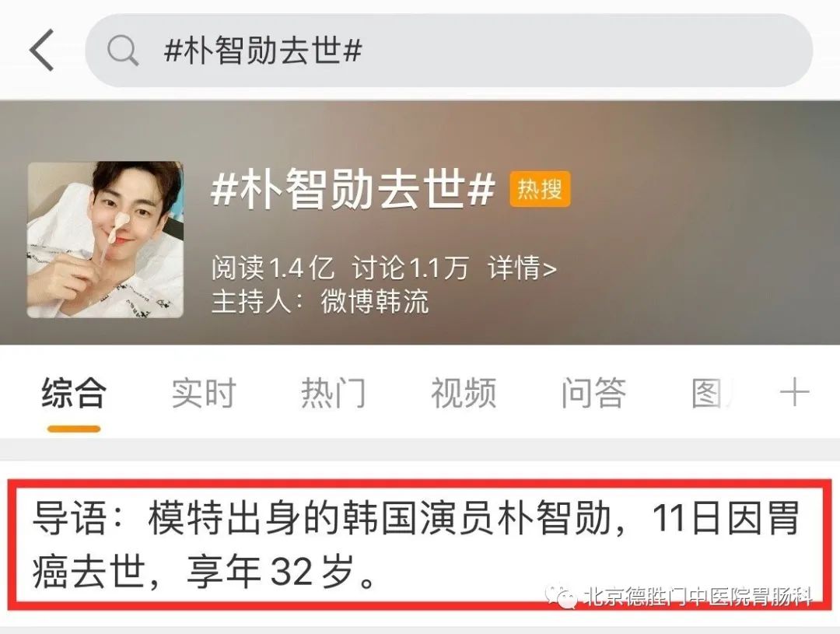Click the 北京德胜门中医院胃肠科 watermark

(697, 596)
